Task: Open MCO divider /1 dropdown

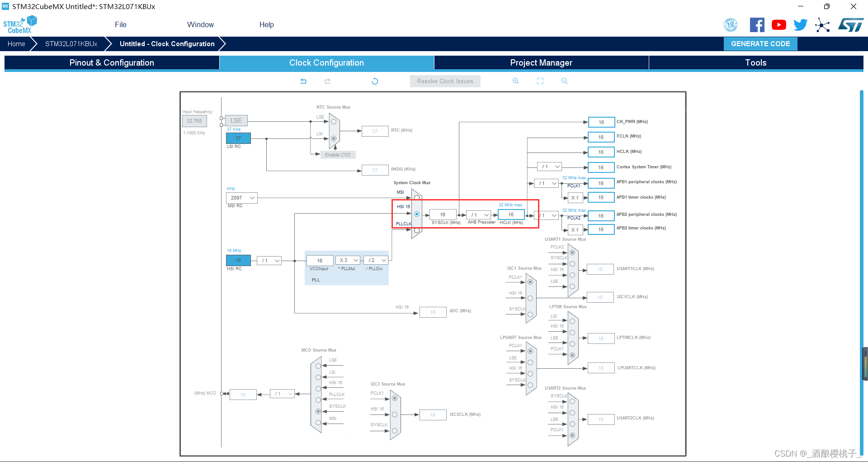Action: pyautogui.click(x=282, y=394)
